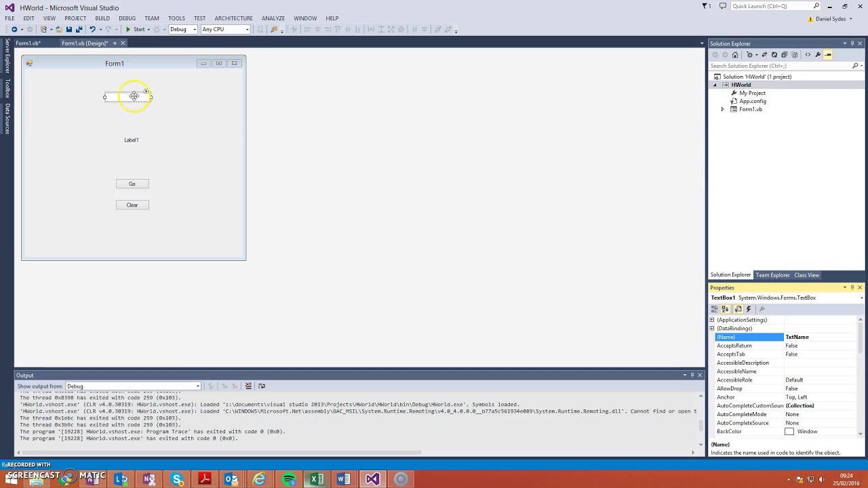
Task: Open Spotify from the Windows taskbar
Action: click(x=288, y=479)
